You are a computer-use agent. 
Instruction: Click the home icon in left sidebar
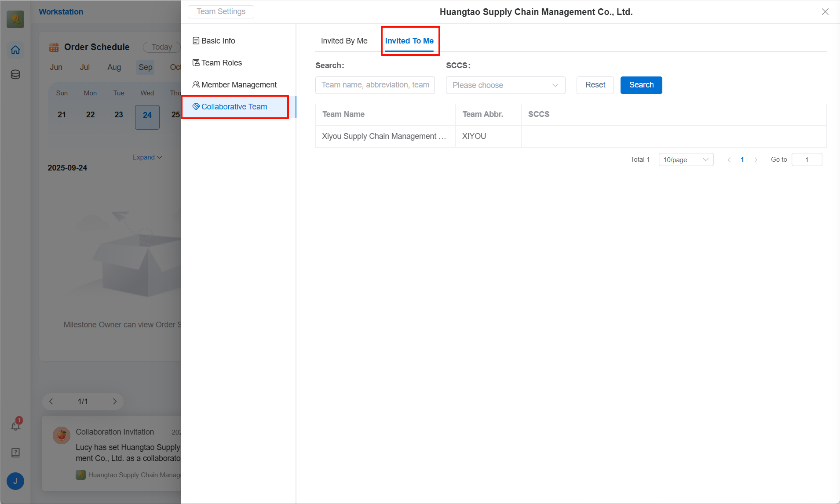point(15,50)
